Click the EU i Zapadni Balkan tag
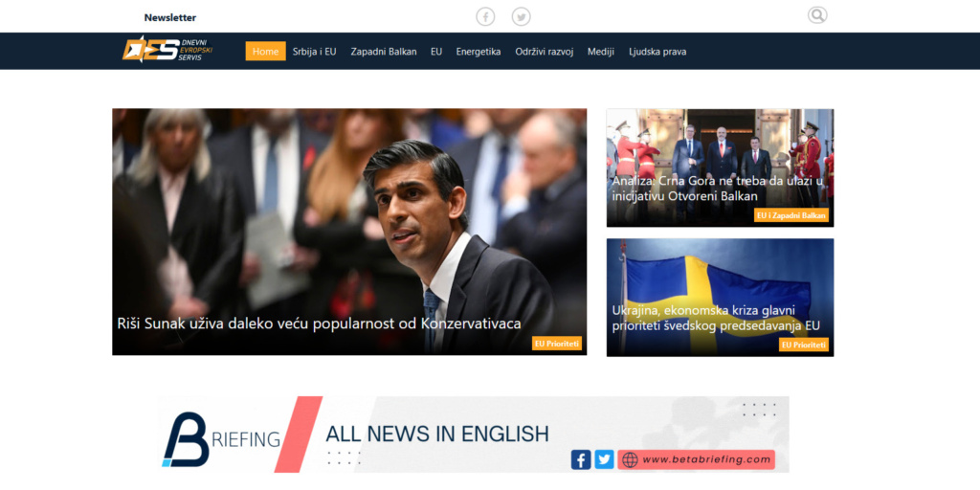The width and height of the screenshot is (980, 490). point(791,215)
